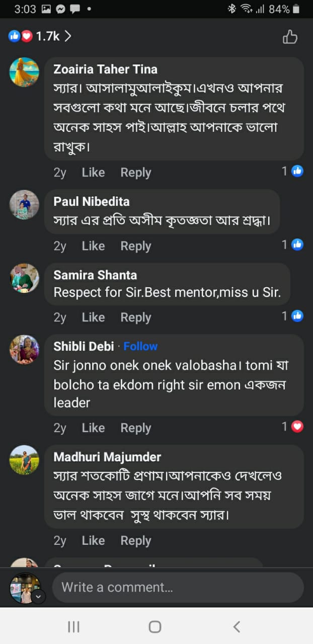Open Madhuri Majumder's profile name
313x644 pixels.
pos(107,457)
